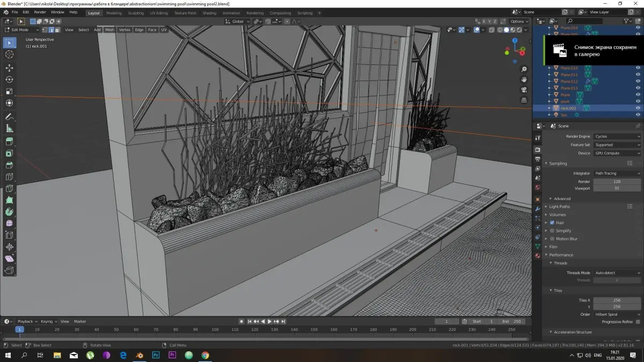Activate the Inset Faces tool

pos(9,153)
